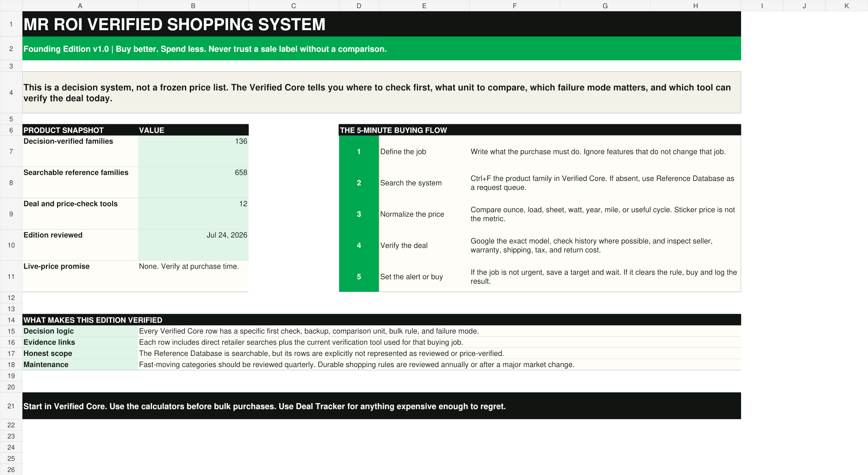Image resolution: width=868 pixels, height=475 pixels.
Task: Select the Jul 24, 2026 date cell
Action: [x=193, y=245]
